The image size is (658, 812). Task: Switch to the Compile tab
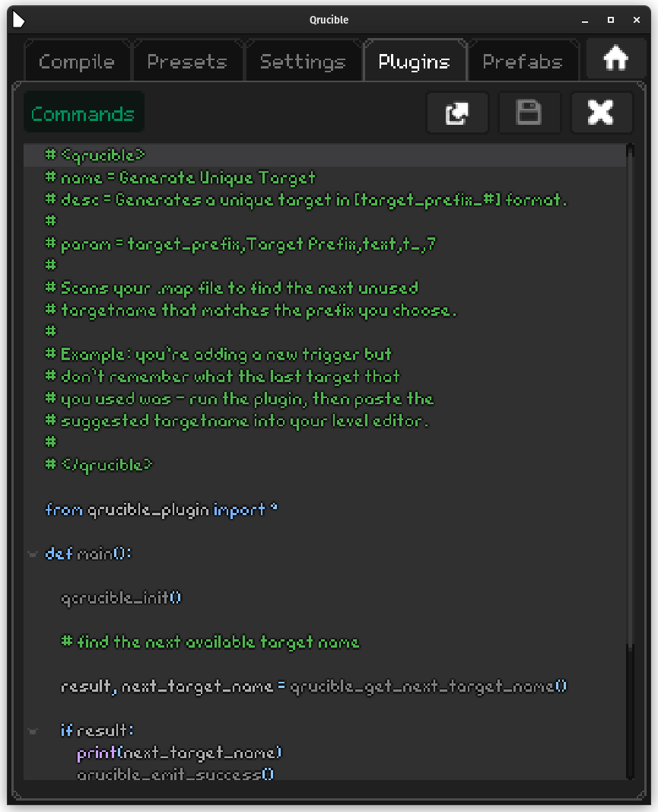pyautogui.click(x=77, y=62)
